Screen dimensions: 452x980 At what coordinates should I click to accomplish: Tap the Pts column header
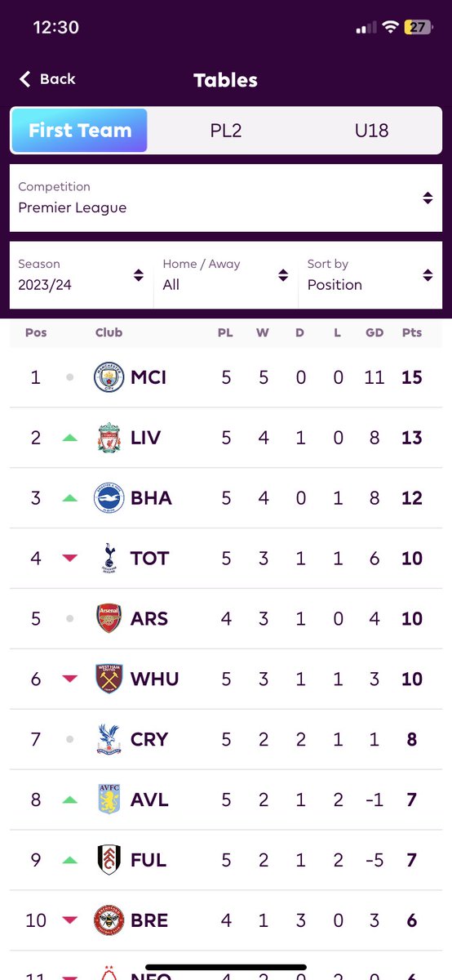click(x=412, y=332)
